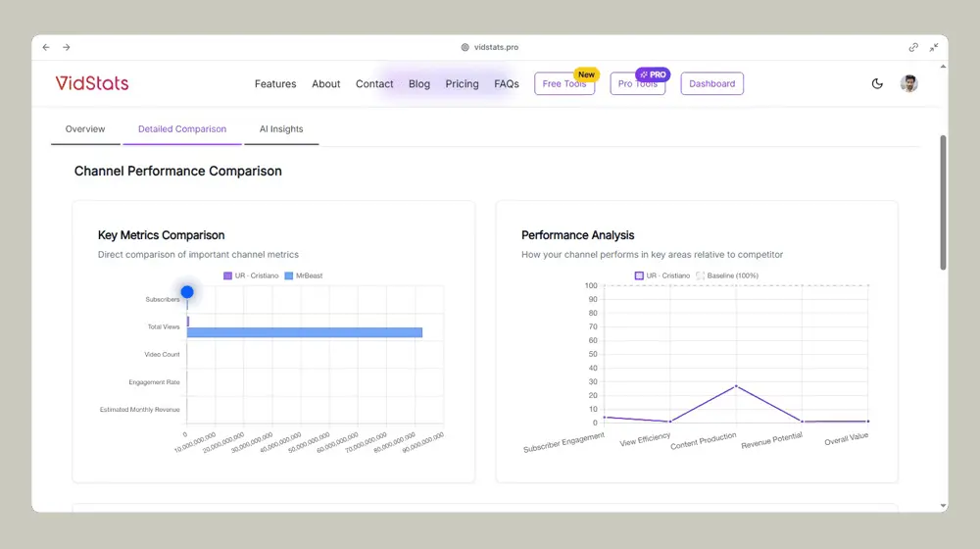Click the VidStats logo
980x549 pixels.
[92, 83]
